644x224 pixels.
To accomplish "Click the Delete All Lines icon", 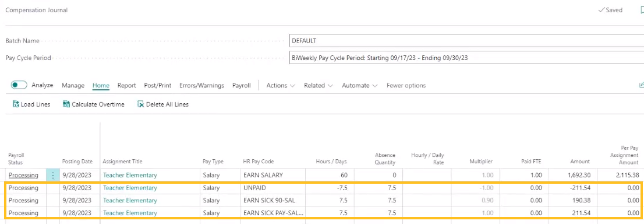I will (x=141, y=104).
